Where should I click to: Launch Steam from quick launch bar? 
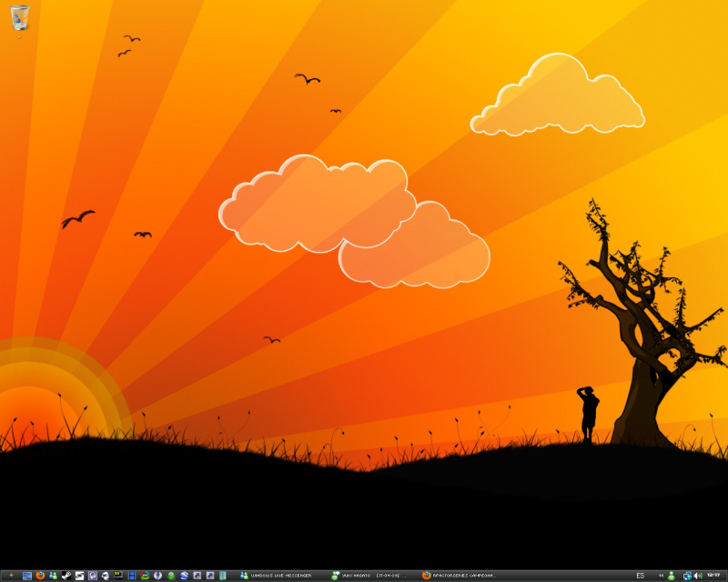pos(66,576)
